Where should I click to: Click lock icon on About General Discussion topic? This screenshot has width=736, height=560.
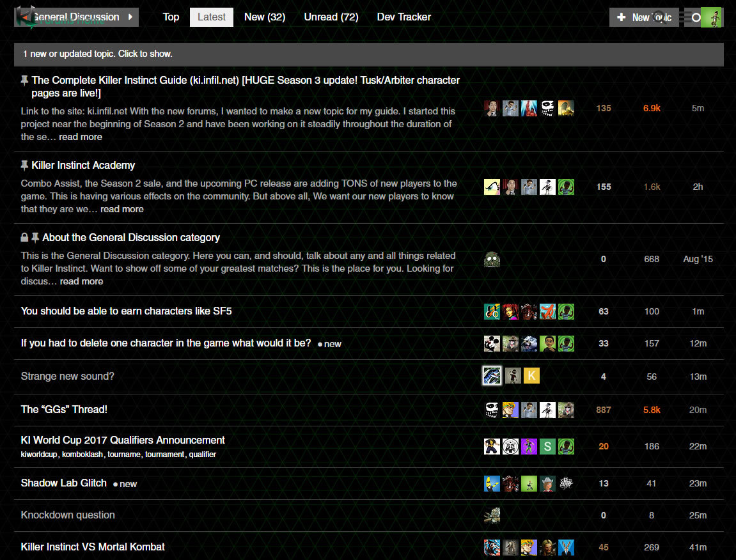coord(24,238)
